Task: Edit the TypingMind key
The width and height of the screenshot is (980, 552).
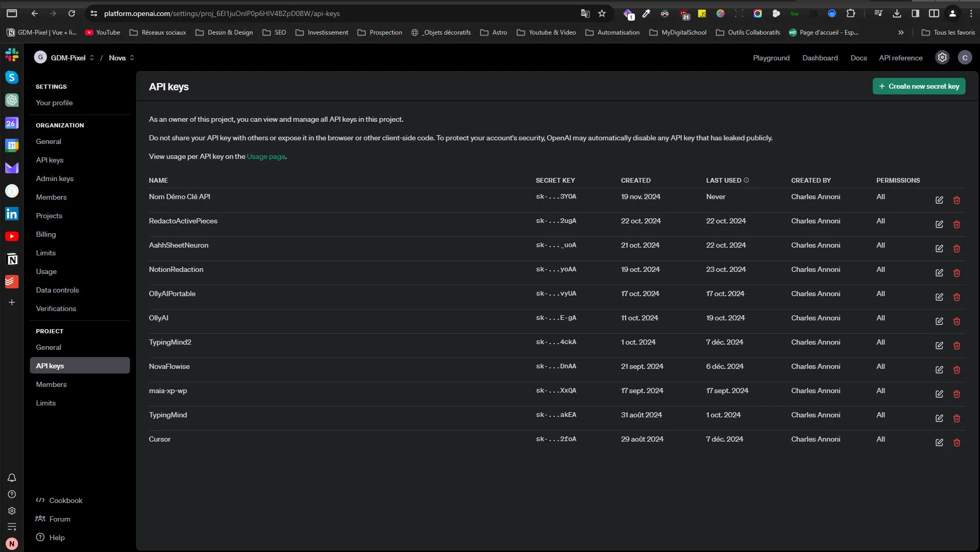Action: click(x=939, y=418)
